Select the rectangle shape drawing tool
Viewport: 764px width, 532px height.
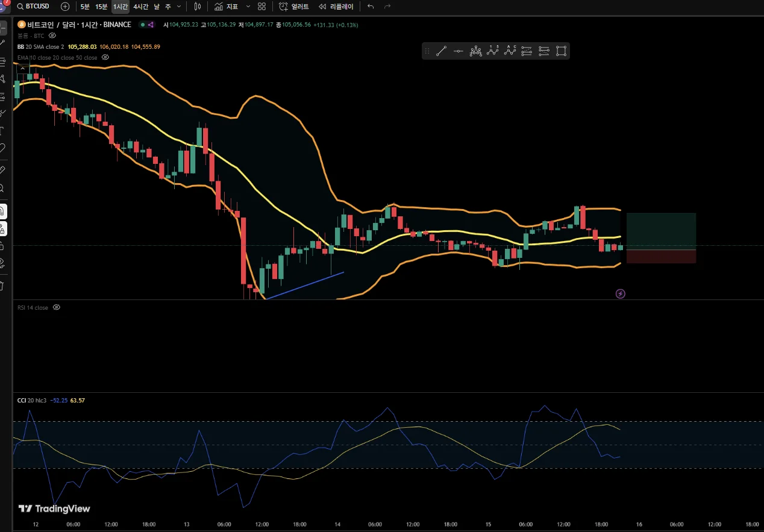tap(561, 51)
